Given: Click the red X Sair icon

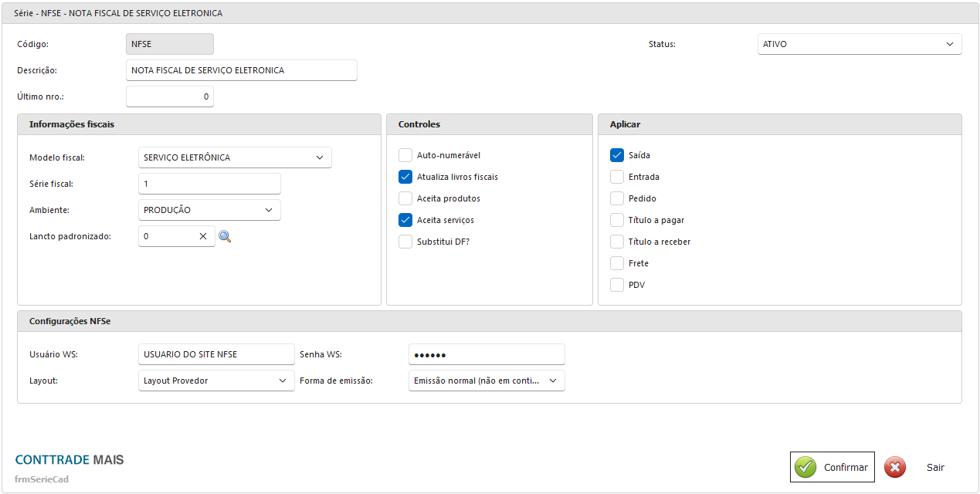Looking at the screenshot, I should (x=895, y=467).
